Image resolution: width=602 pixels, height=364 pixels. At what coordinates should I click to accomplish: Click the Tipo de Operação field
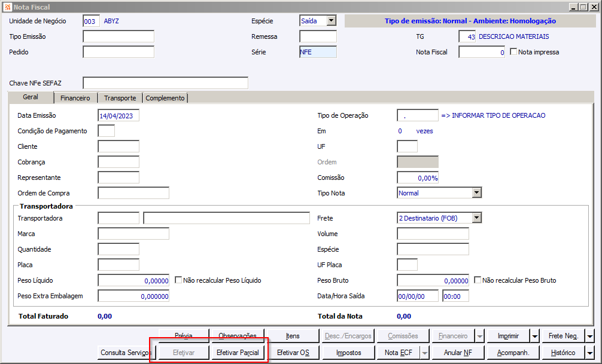[x=418, y=115]
